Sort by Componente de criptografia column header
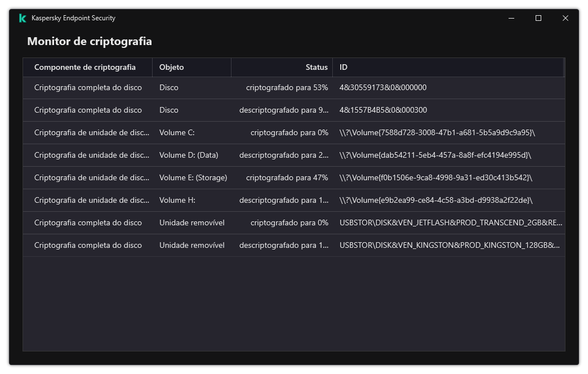This screenshot has height=374, width=588. [x=85, y=67]
